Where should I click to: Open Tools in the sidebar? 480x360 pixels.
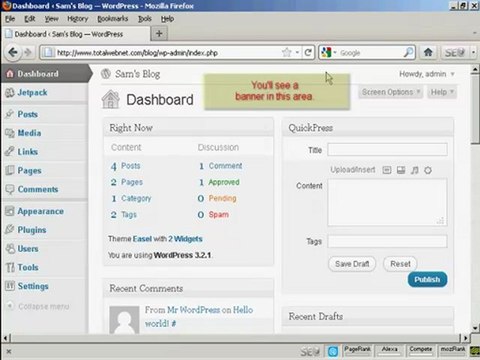[28, 267]
